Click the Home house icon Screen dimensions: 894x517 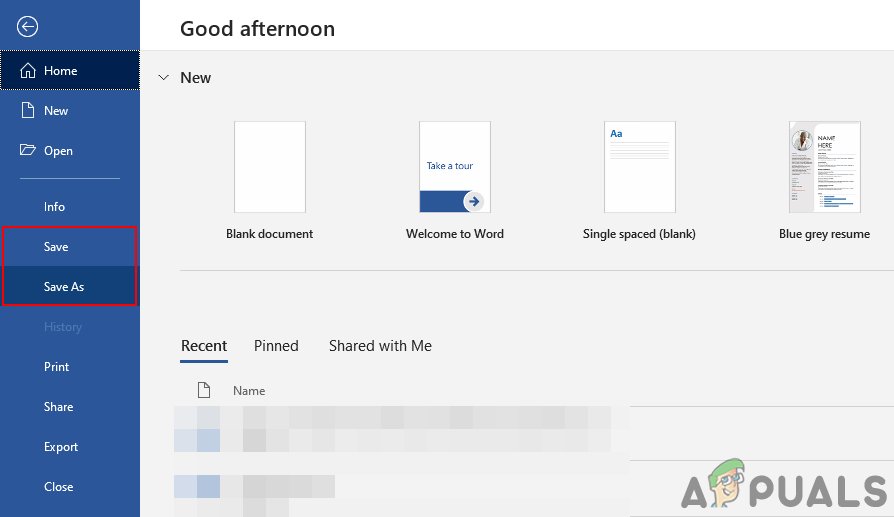(x=27, y=71)
